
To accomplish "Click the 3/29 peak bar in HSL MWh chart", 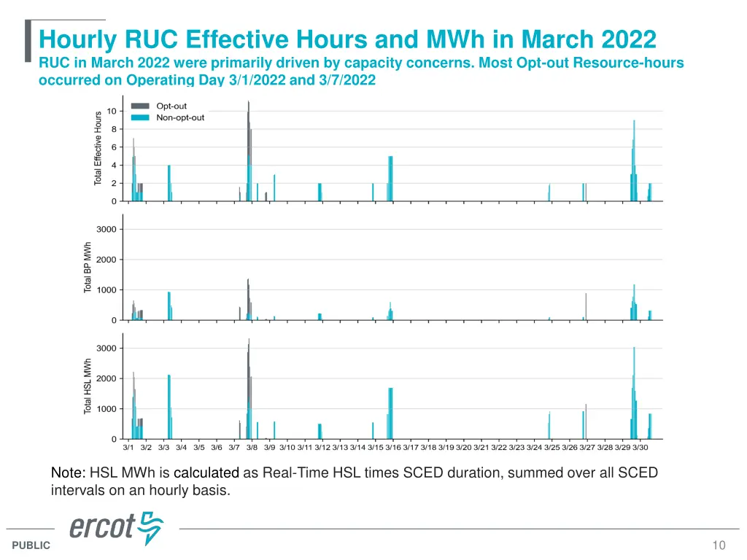I will pyautogui.click(x=634, y=393).
